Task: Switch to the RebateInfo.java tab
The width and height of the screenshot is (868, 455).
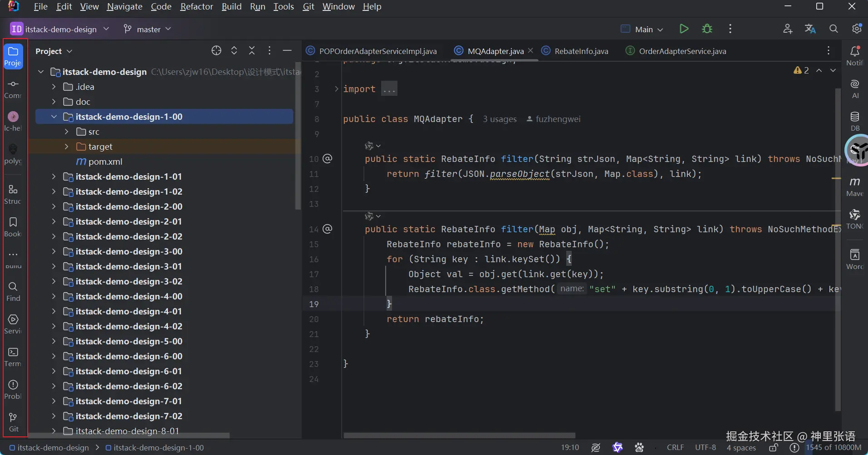Action: coord(581,51)
